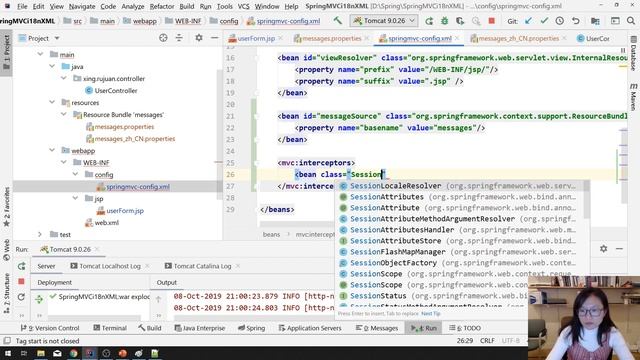
Task: Click the Run with Coverage icon
Action: click(460, 21)
